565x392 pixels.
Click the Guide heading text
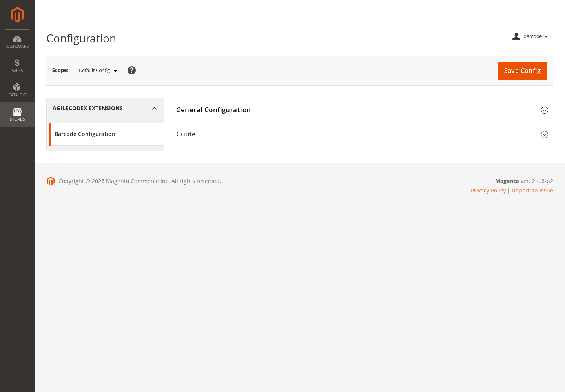click(x=186, y=134)
